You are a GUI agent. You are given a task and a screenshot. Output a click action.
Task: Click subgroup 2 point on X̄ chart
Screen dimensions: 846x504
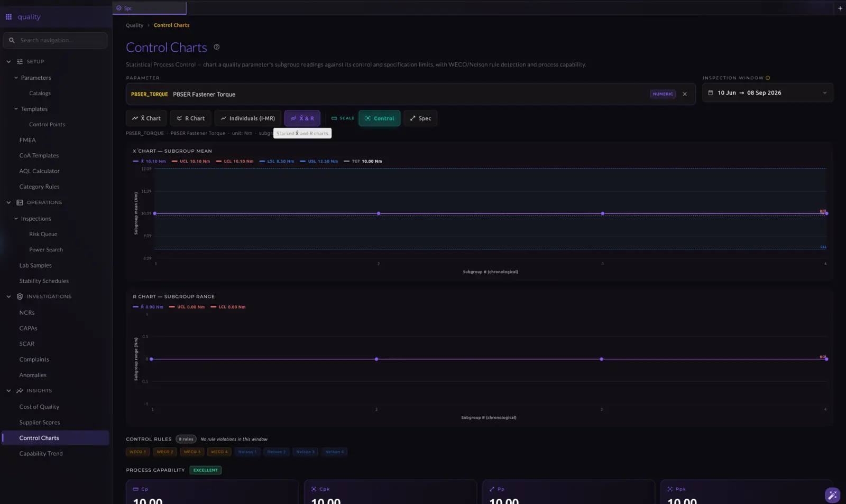coord(379,213)
